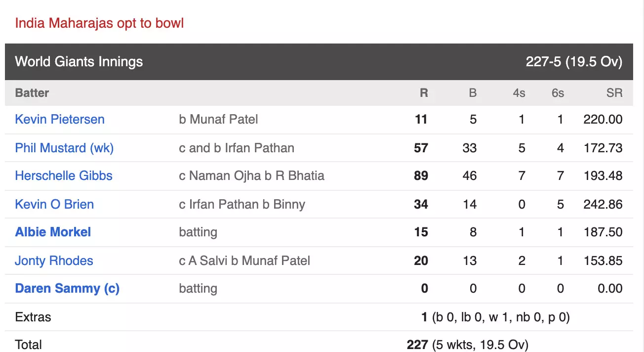Click the Extras row label

[33, 317]
